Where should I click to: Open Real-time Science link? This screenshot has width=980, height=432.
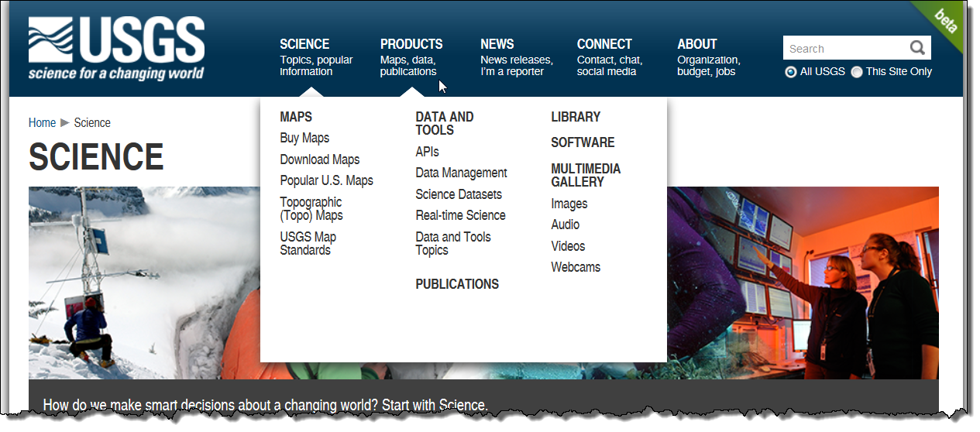click(x=460, y=215)
